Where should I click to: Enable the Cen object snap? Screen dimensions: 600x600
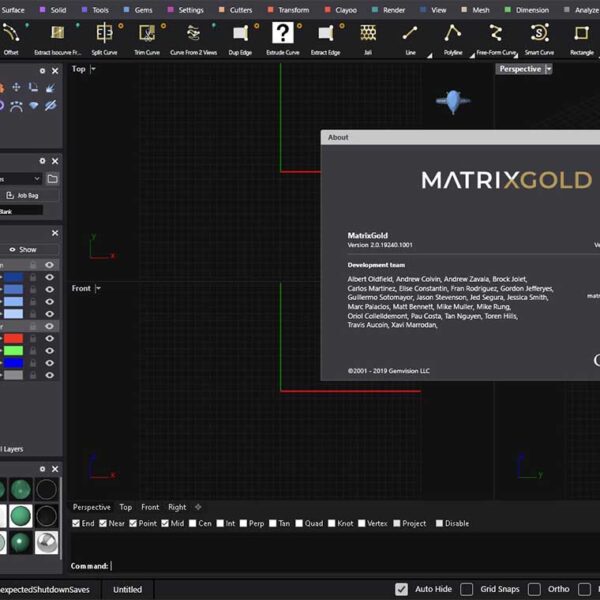192,523
